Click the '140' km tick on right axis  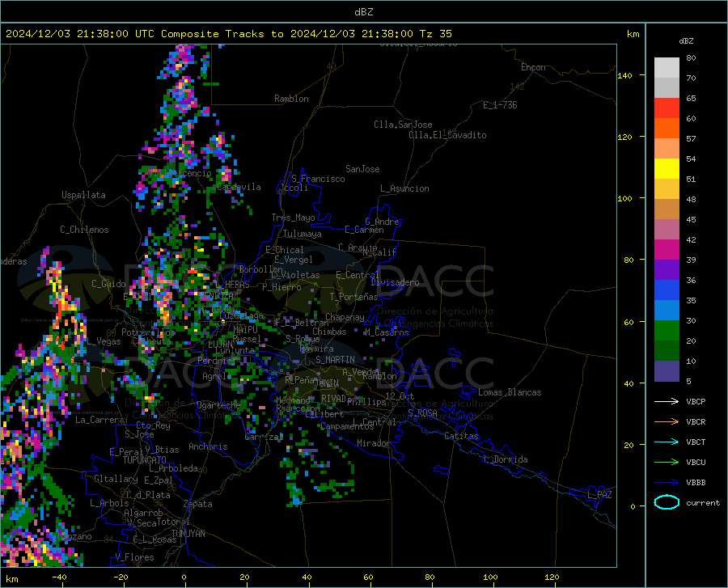coord(624,76)
